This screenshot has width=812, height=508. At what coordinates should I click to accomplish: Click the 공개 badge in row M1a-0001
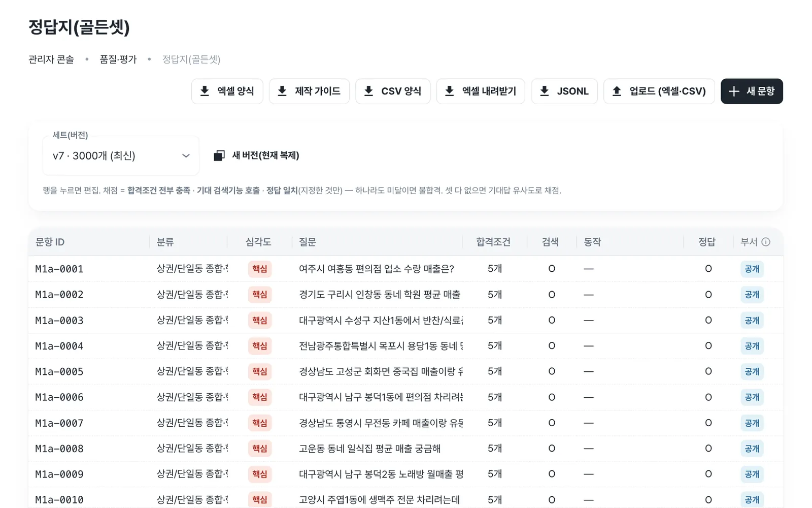(x=752, y=269)
